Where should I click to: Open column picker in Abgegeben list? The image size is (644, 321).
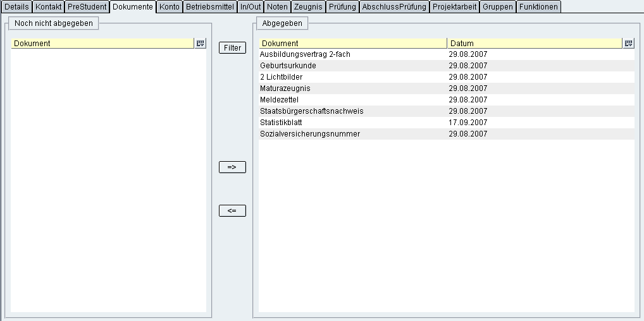(628, 44)
